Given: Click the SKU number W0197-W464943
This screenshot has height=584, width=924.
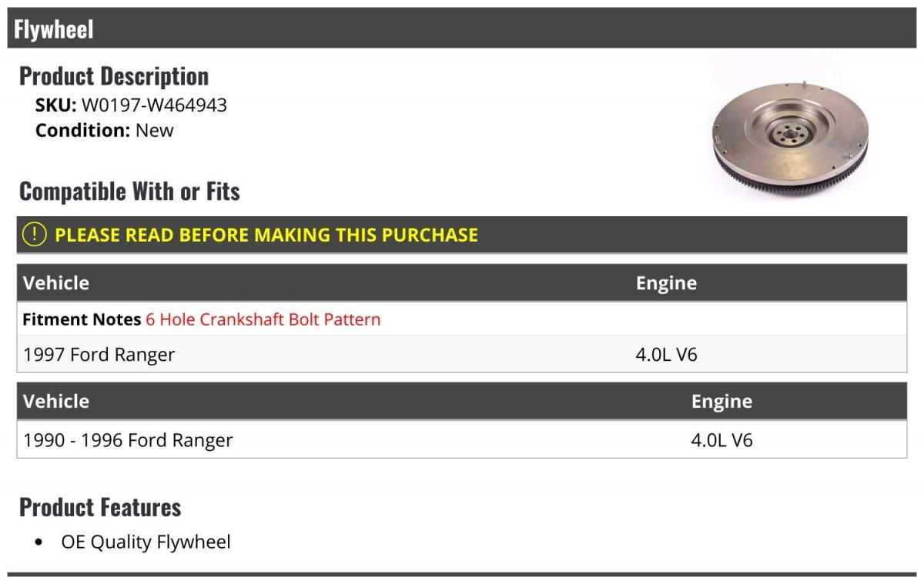Looking at the screenshot, I should point(154,105).
